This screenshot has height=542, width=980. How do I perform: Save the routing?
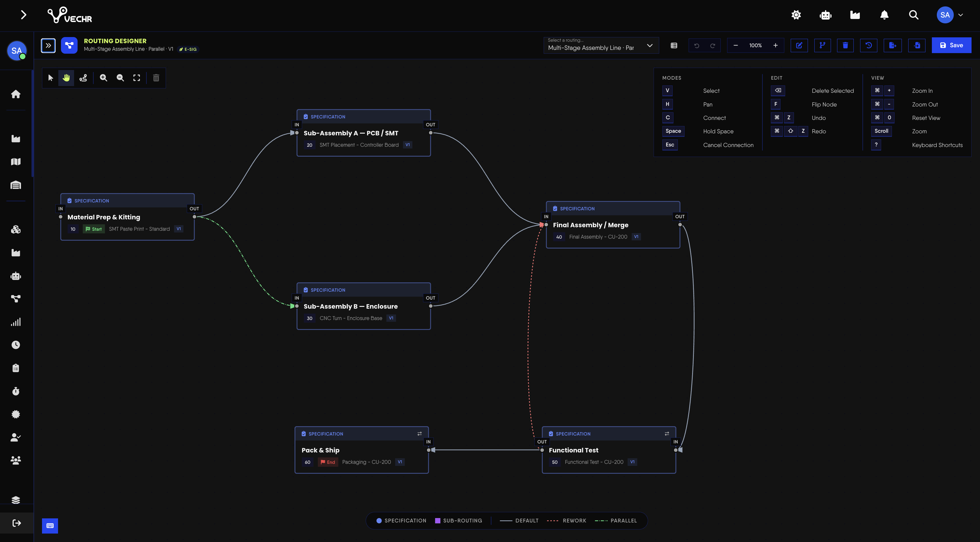click(951, 45)
